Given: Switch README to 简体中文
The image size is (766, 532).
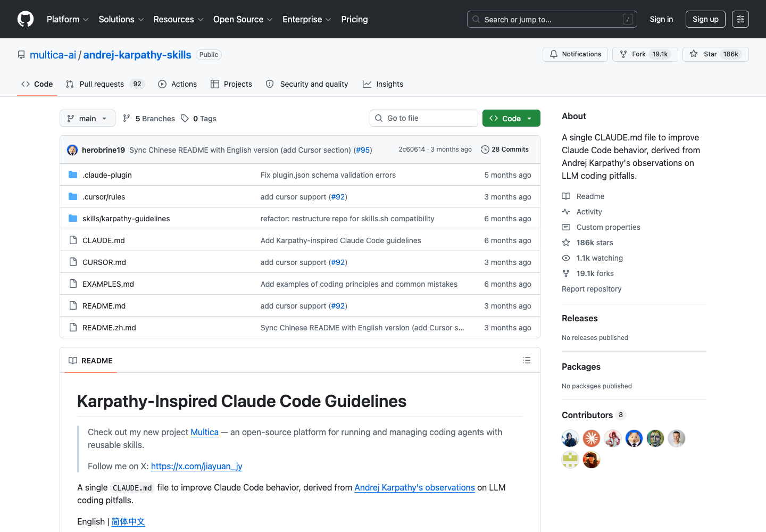Looking at the screenshot, I should pyautogui.click(x=128, y=521).
